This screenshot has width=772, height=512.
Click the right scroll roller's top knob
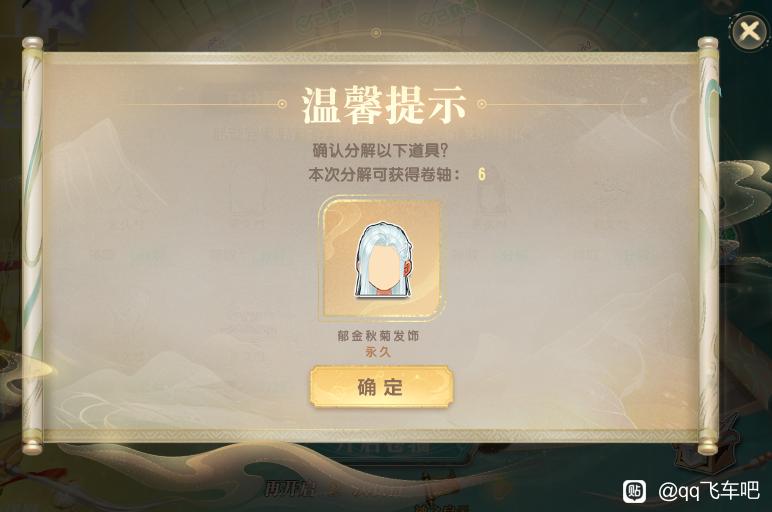708,44
